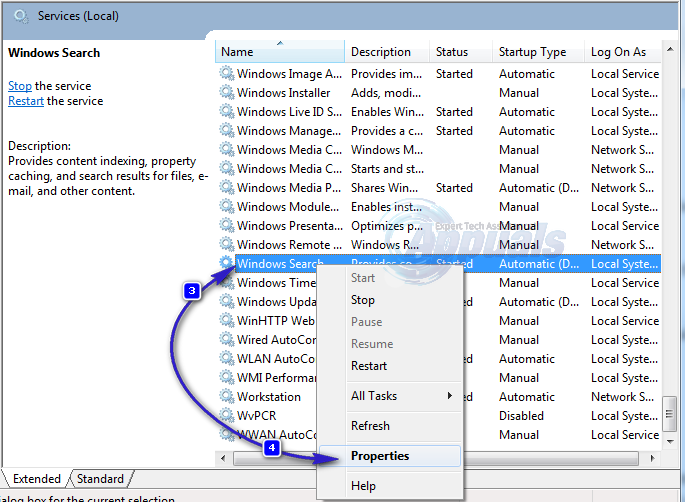The image size is (685, 502).
Task: Open Help from the context menu
Action: (363, 486)
